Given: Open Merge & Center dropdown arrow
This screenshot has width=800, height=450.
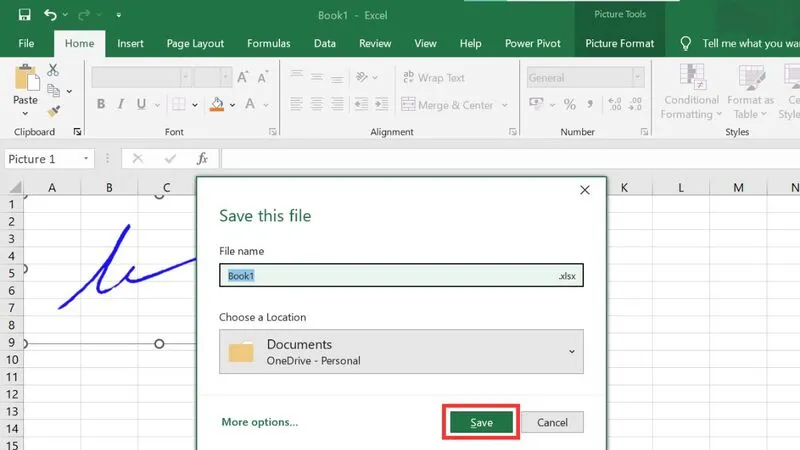Looking at the screenshot, I should coord(505,105).
